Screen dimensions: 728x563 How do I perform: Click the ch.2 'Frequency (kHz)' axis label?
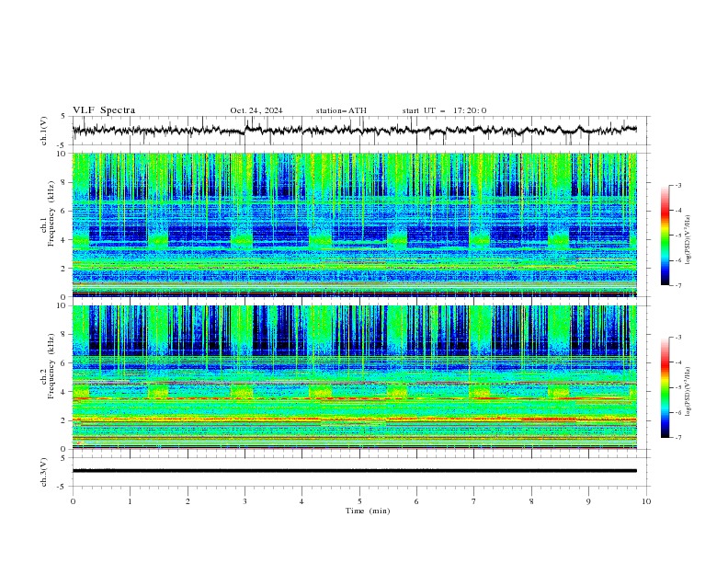[x=51, y=366]
